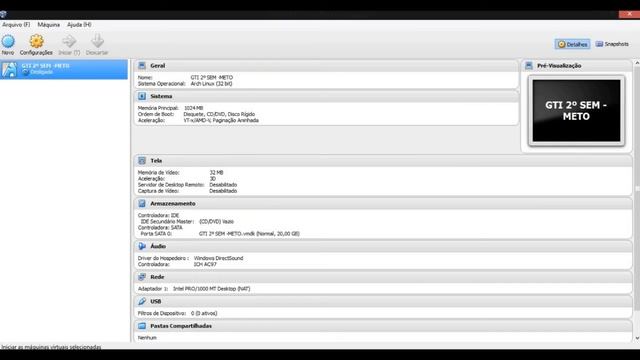
Task: Click the Descartar down-arrow toolbar icon
Action: (x=97, y=41)
